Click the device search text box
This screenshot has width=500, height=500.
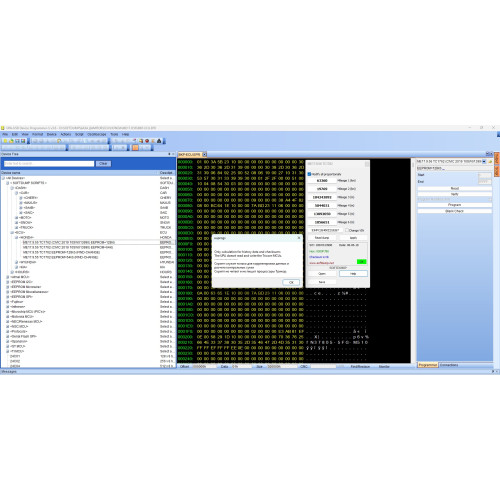coord(49,164)
